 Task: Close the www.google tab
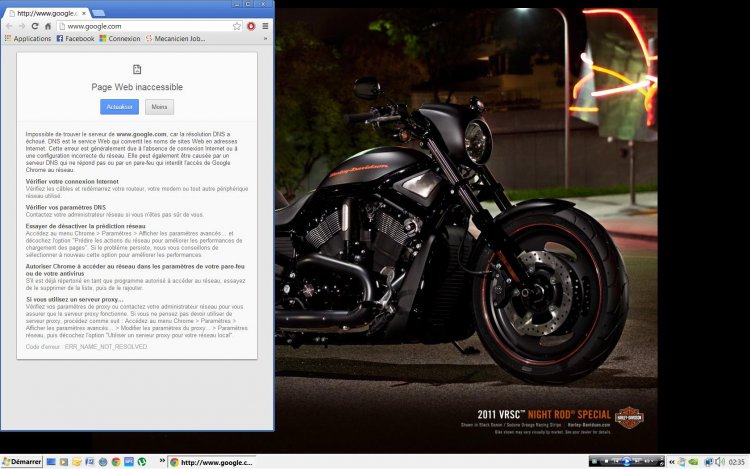pos(84,13)
